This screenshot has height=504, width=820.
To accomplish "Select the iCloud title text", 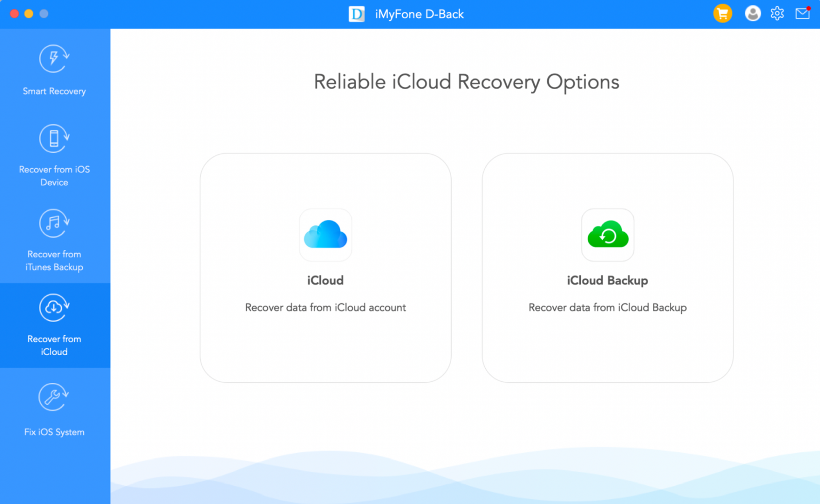I will pyautogui.click(x=325, y=280).
